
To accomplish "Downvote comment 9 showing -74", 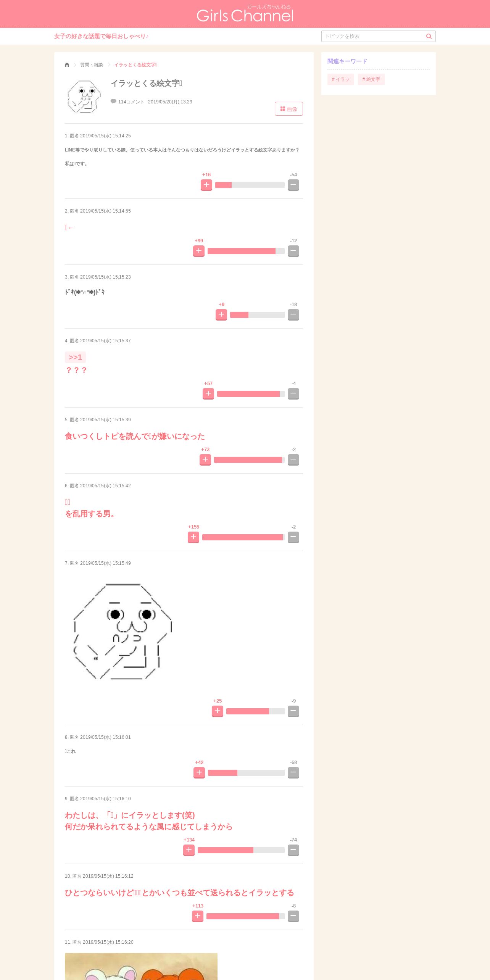I will click(293, 850).
